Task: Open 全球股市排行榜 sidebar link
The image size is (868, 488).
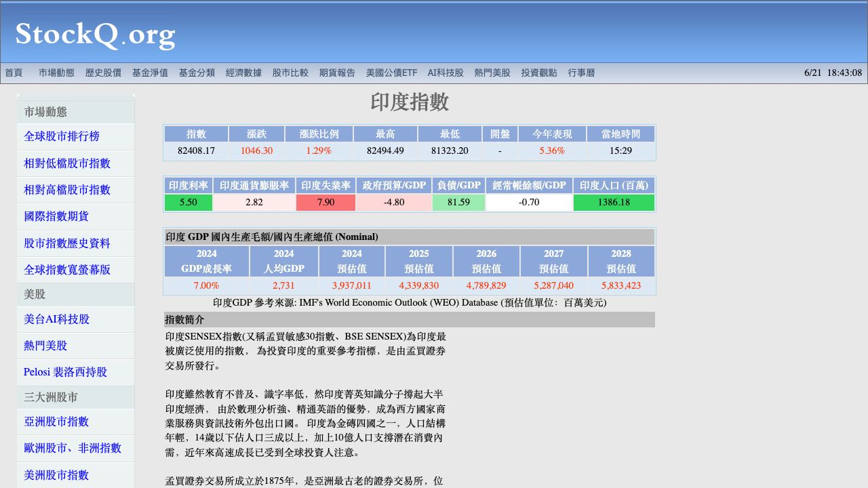Action: pyautogui.click(x=62, y=137)
